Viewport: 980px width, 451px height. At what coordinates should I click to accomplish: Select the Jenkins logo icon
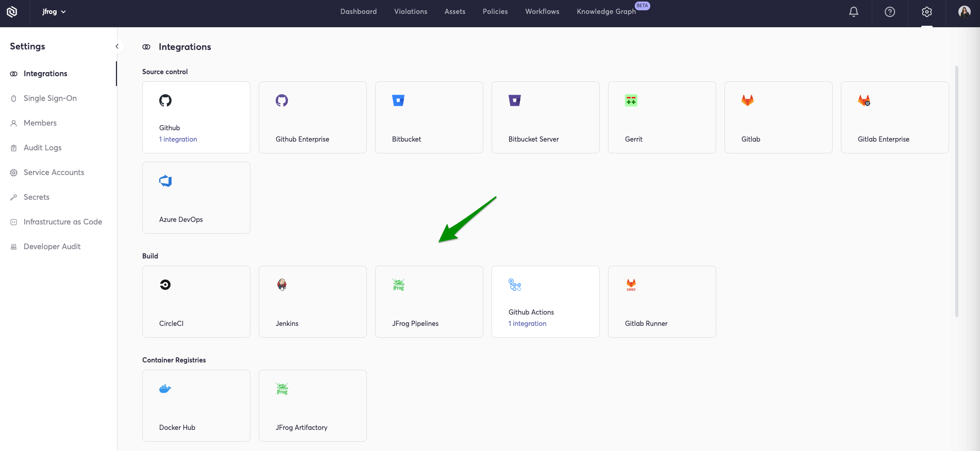coord(282,285)
